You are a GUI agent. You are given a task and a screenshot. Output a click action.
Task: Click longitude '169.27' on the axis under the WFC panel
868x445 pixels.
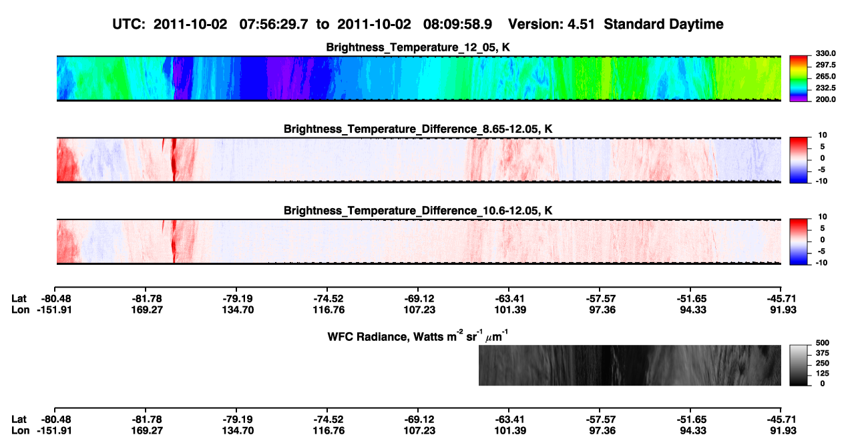(x=148, y=430)
